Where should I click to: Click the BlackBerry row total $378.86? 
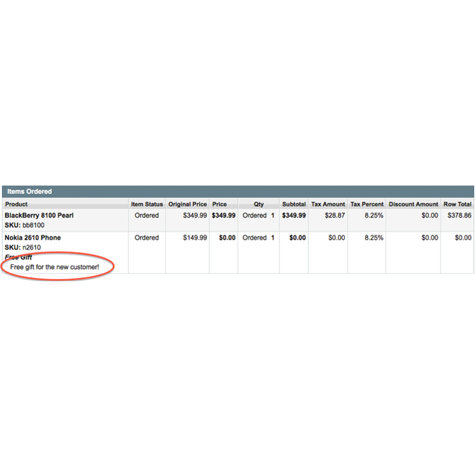[459, 215]
